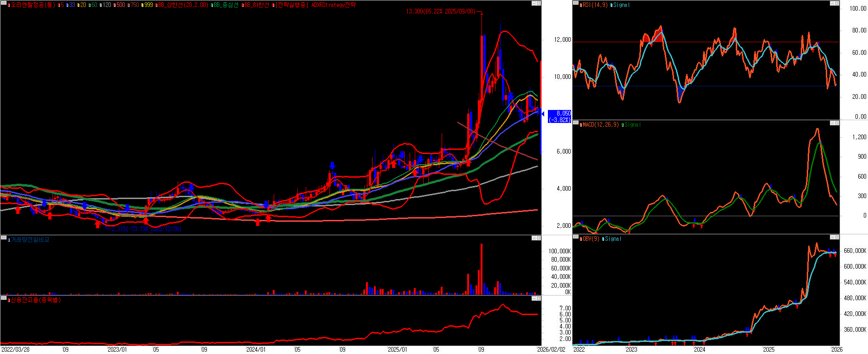868x354 pixels.
Task: Maximize the RSI indicator panel
Action: click(x=832, y=3)
